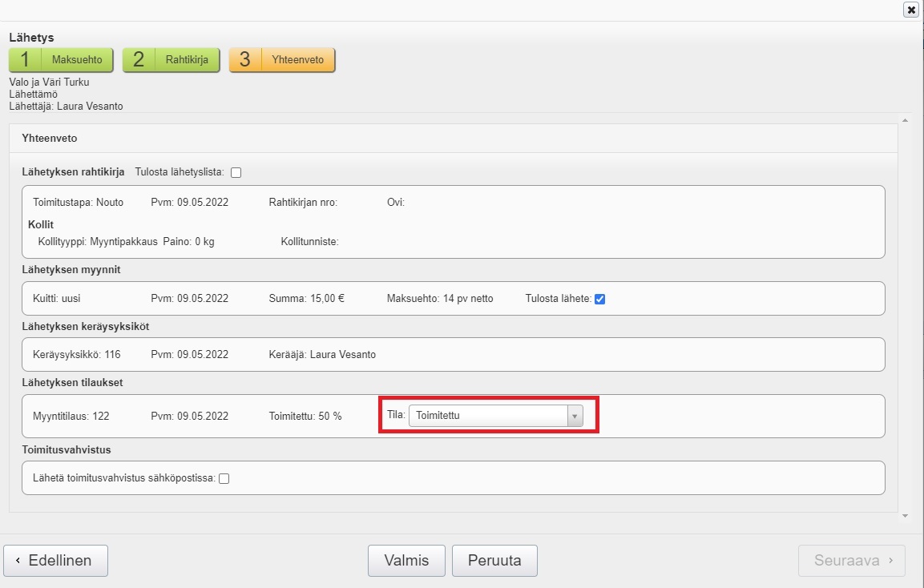The height and width of the screenshot is (588, 924).
Task: Click the Toimitustapa: Nouto text
Action: [x=78, y=203]
